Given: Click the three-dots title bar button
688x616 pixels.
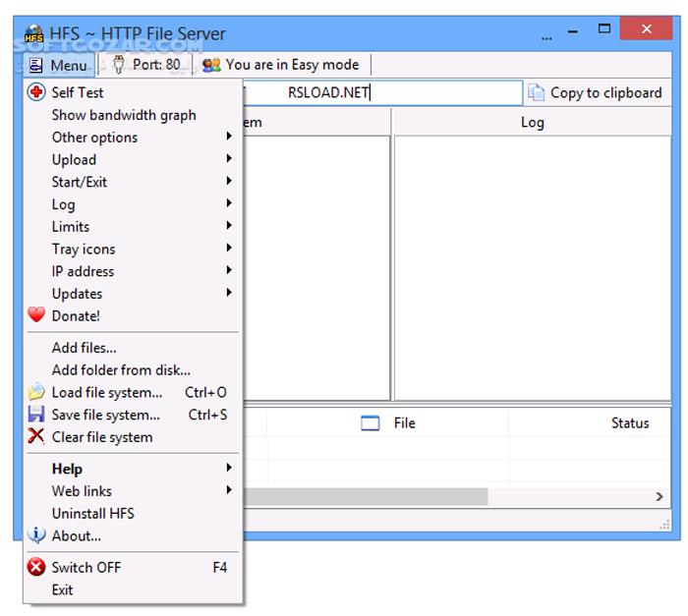Looking at the screenshot, I should pyautogui.click(x=546, y=38).
